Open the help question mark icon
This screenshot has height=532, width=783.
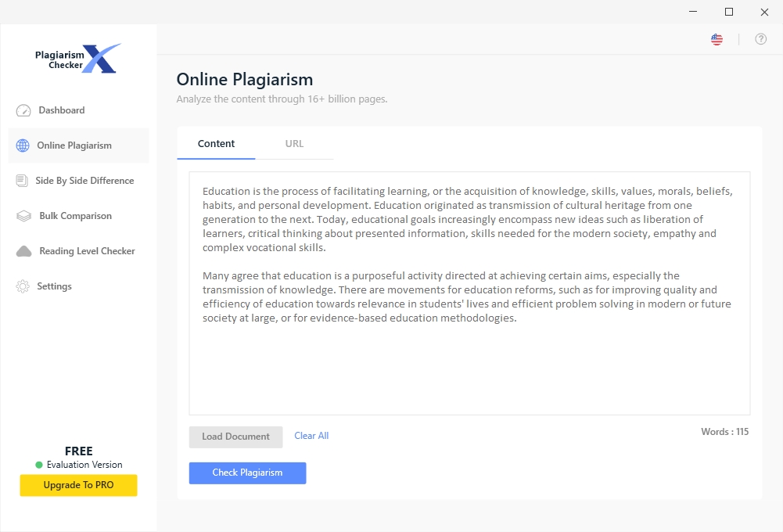pos(760,38)
